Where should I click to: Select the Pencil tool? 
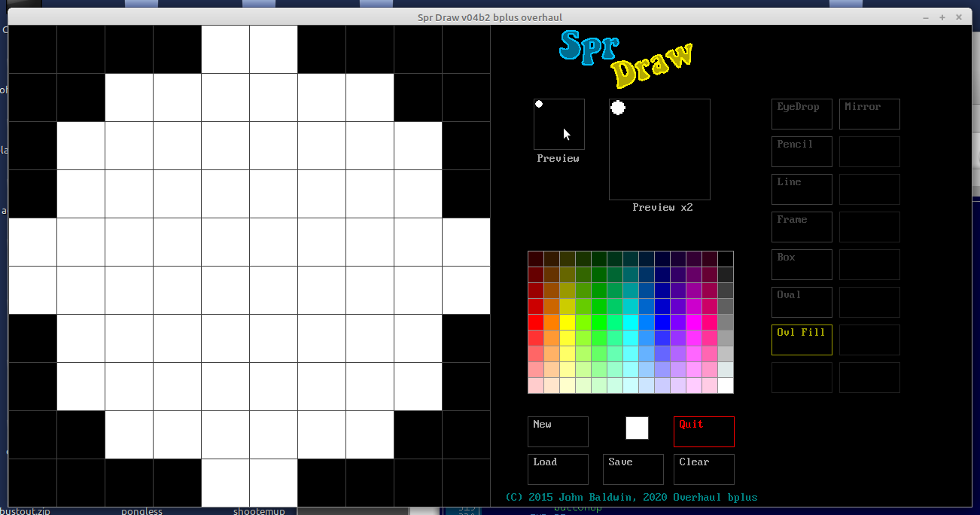tap(802, 151)
